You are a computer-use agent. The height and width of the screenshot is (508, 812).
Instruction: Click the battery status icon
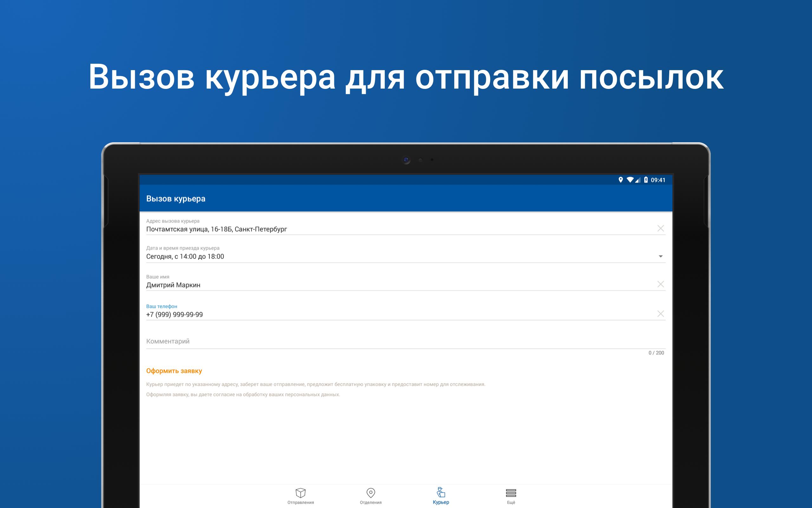point(646,180)
